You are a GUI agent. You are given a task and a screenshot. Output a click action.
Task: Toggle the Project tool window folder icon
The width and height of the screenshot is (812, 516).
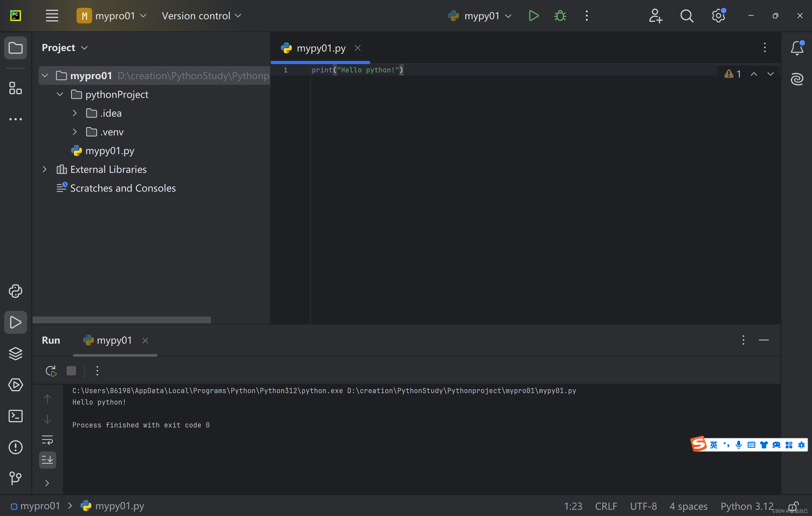click(x=16, y=48)
